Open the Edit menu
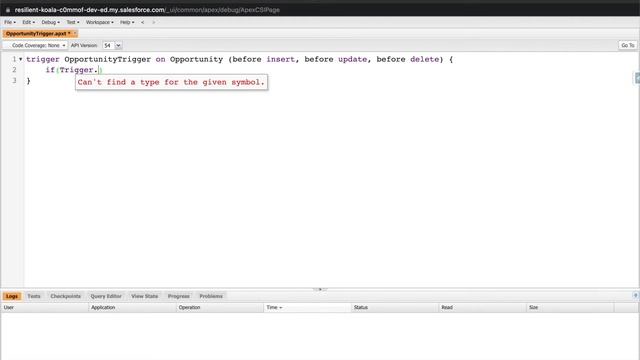The image size is (640, 360). 28,22
